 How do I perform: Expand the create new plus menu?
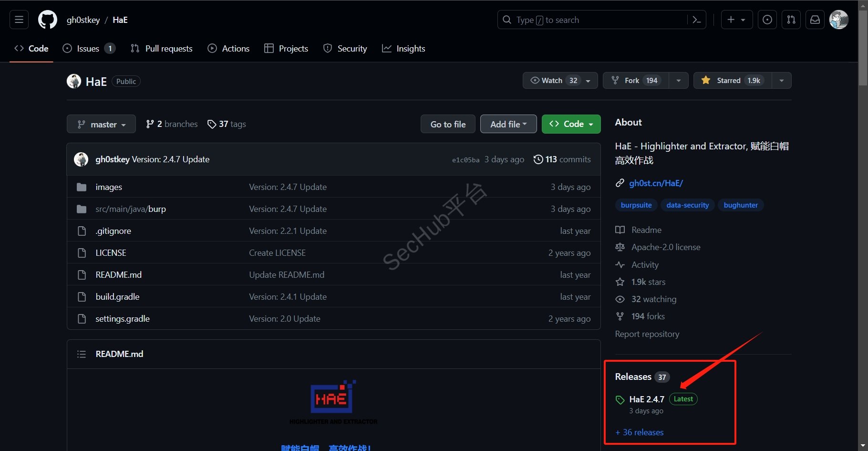click(736, 20)
